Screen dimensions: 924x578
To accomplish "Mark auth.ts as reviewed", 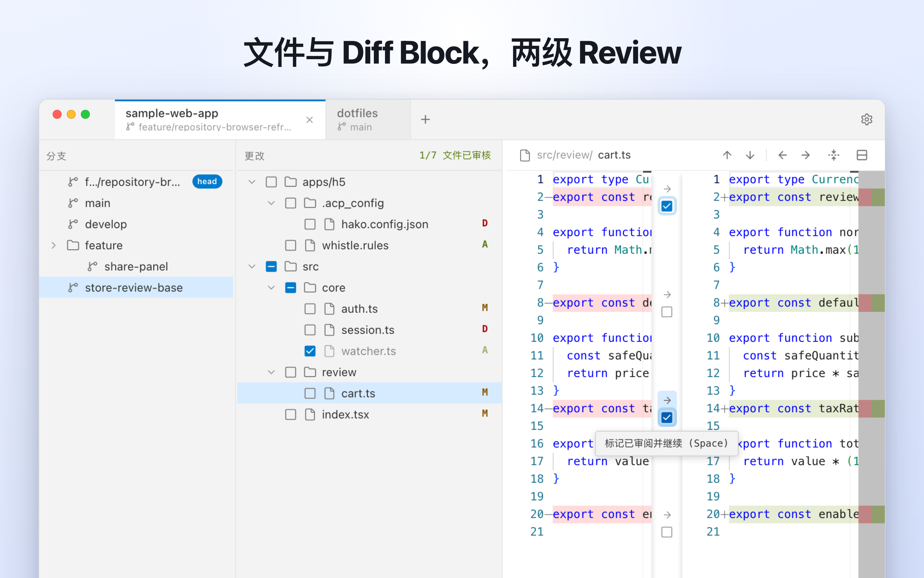I will (x=310, y=309).
